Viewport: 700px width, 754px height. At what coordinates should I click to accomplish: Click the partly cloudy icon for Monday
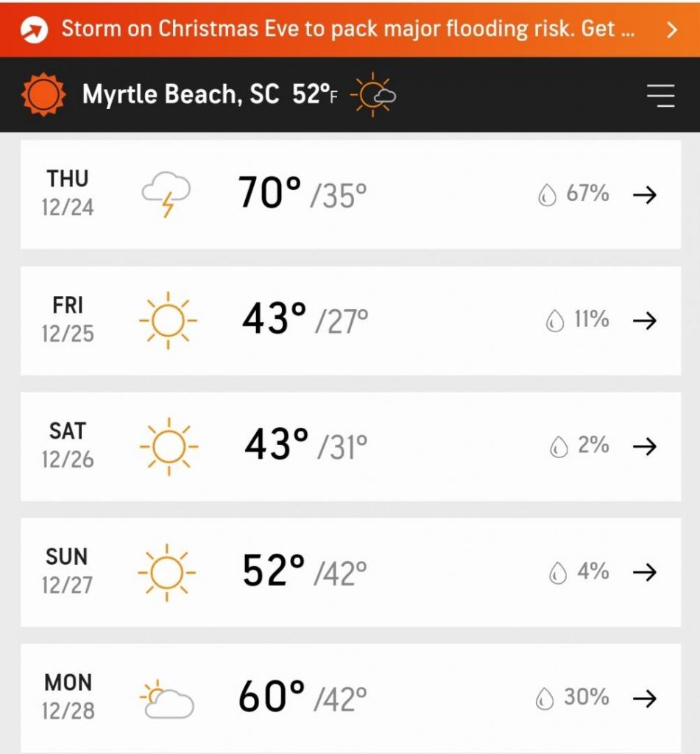click(167, 700)
